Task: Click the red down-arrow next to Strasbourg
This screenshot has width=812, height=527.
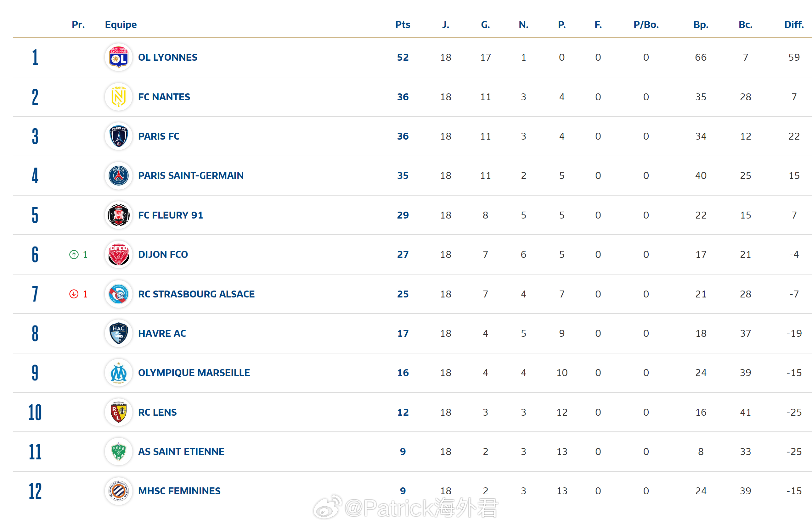Action: click(x=74, y=294)
